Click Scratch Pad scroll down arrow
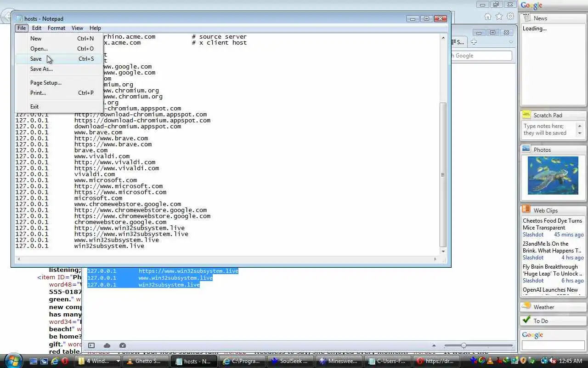 click(580, 133)
